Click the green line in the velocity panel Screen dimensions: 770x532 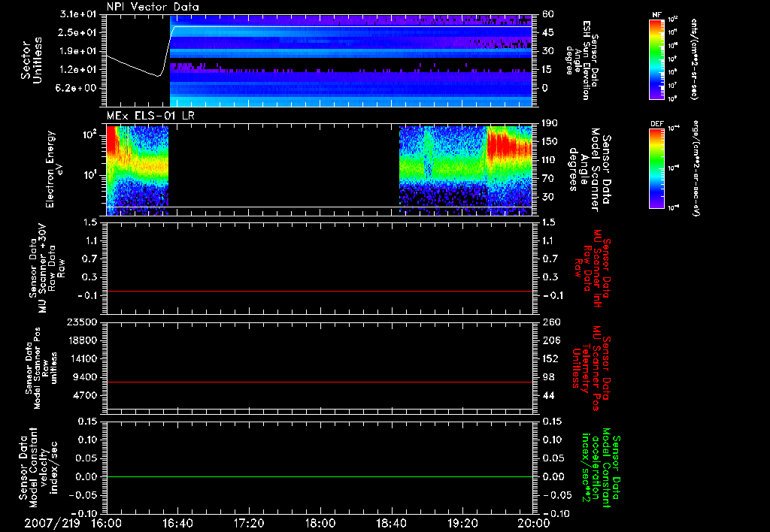319,476
